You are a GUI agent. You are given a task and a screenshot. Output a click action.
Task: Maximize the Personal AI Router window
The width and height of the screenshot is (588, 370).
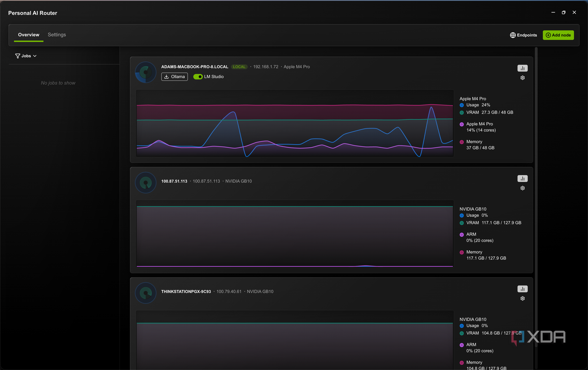563,12
